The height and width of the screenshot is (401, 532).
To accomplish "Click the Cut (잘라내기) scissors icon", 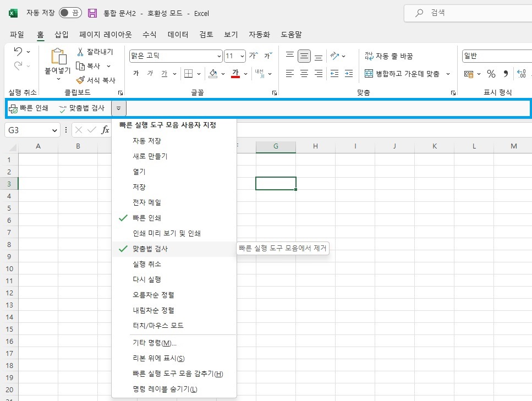I will pyautogui.click(x=80, y=52).
